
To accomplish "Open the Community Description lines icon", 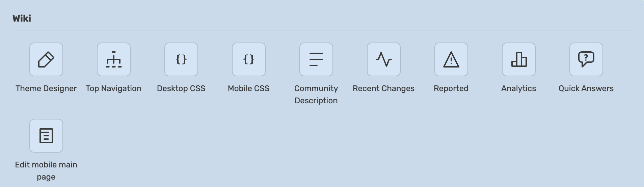I will [x=316, y=59].
